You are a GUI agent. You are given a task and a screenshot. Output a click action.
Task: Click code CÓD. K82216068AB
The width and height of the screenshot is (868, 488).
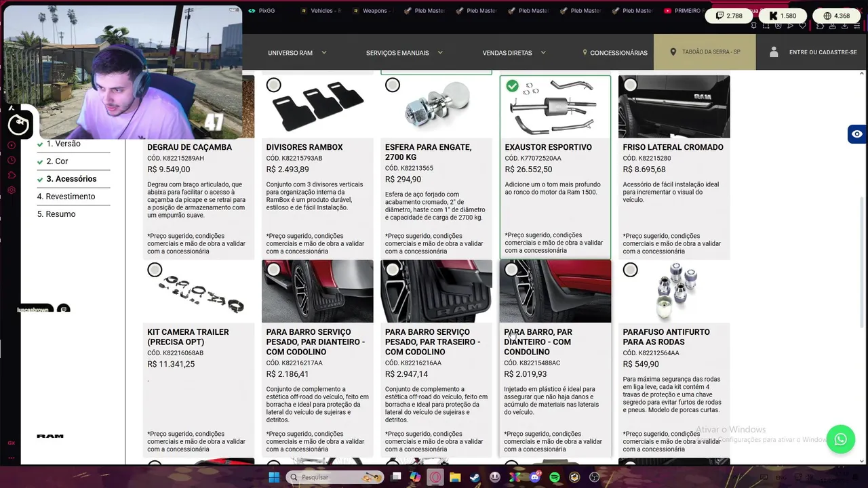coord(175,353)
